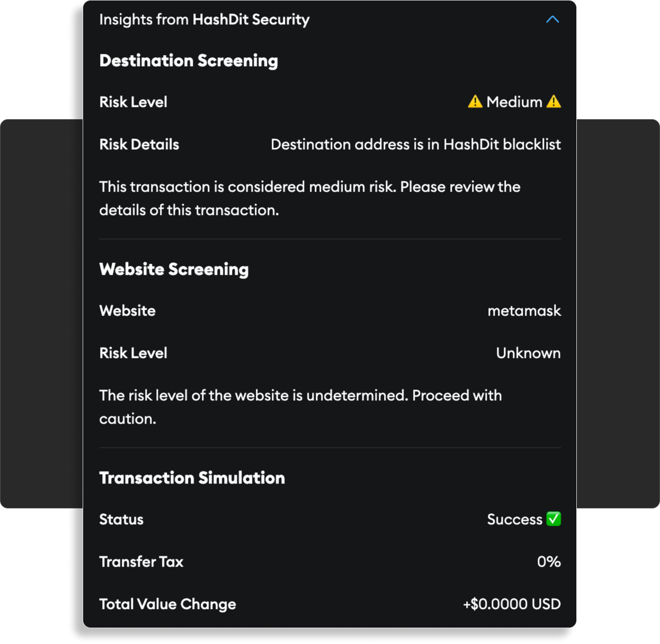Click the undetermined website risk caution paragraph
Image resolution: width=660 pixels, height=644 pixels.
pyautogui.click(x=300, y=407)
